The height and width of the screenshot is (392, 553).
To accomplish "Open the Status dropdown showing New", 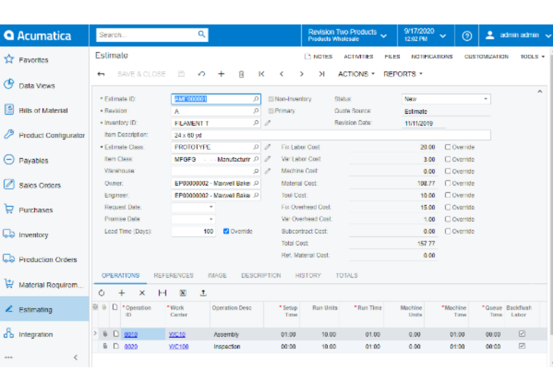I will [x=486, y=99].
